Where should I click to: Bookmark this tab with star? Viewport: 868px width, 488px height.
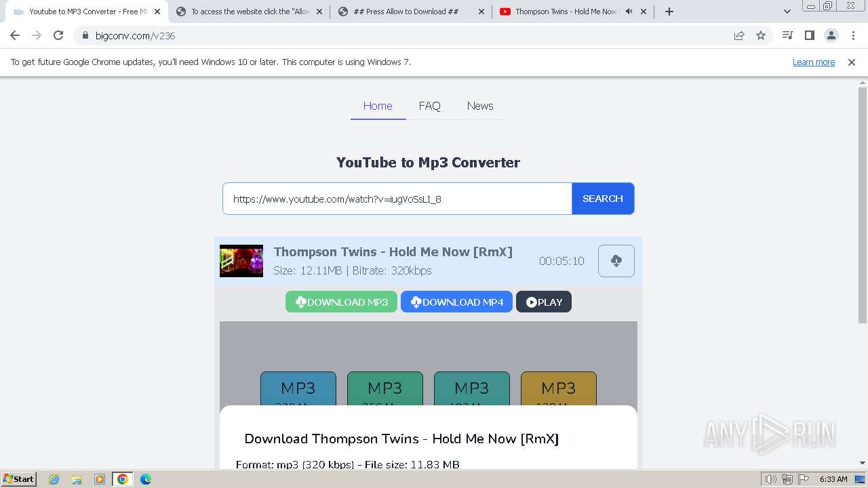tap(761, 35)
